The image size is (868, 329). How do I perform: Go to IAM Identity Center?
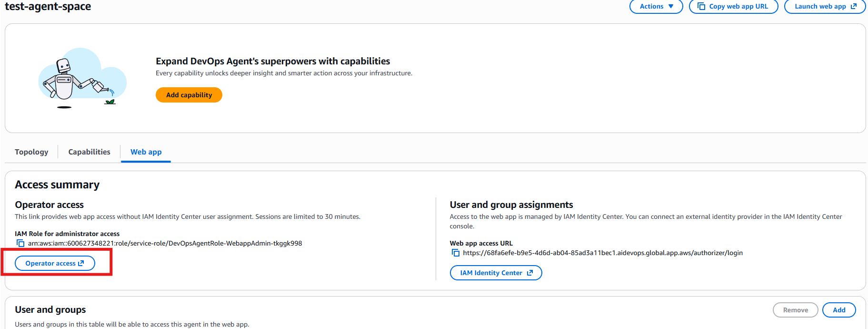click(491, 273)
